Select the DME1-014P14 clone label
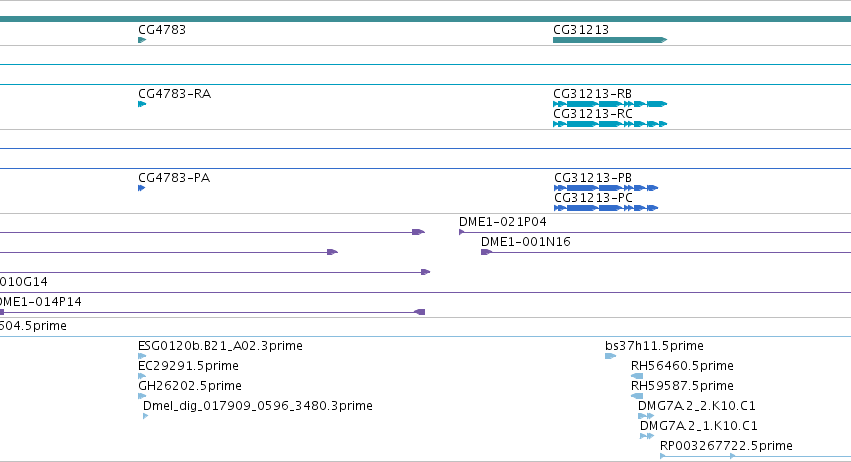This screenshot has height=462, width=851. [41, 302]
